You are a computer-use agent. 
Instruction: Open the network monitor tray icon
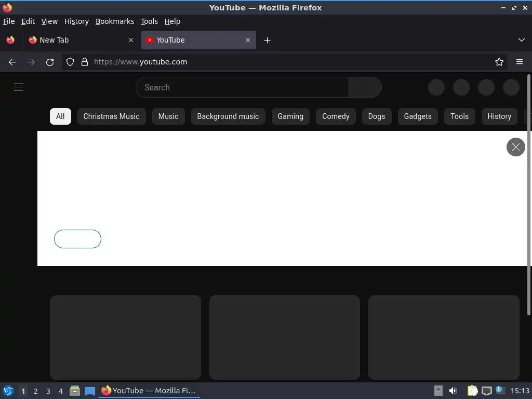click(x=486, y=391)
